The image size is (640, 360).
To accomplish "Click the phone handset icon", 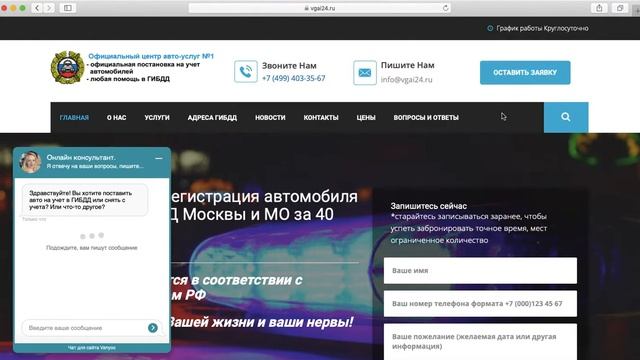I will [x=246, y=72].
